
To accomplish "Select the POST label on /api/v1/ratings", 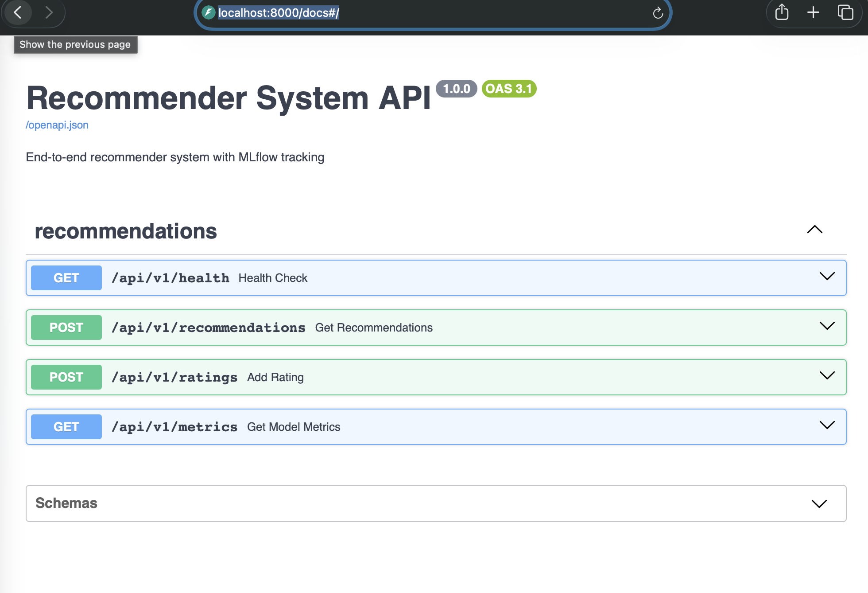I will [66, 377].
